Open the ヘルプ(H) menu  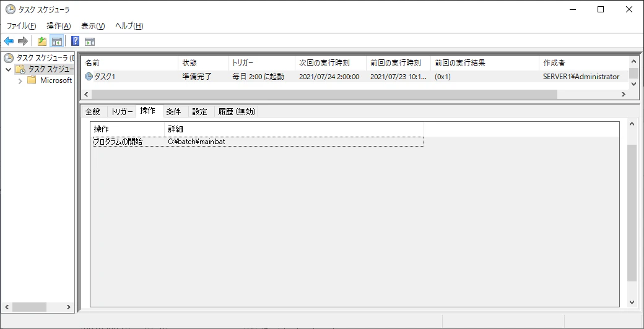tap(129, 26)
